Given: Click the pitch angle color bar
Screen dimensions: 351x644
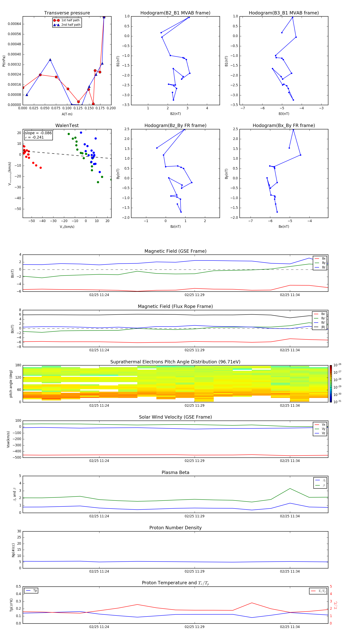Looking at the screenshot, I should (331, 383).
